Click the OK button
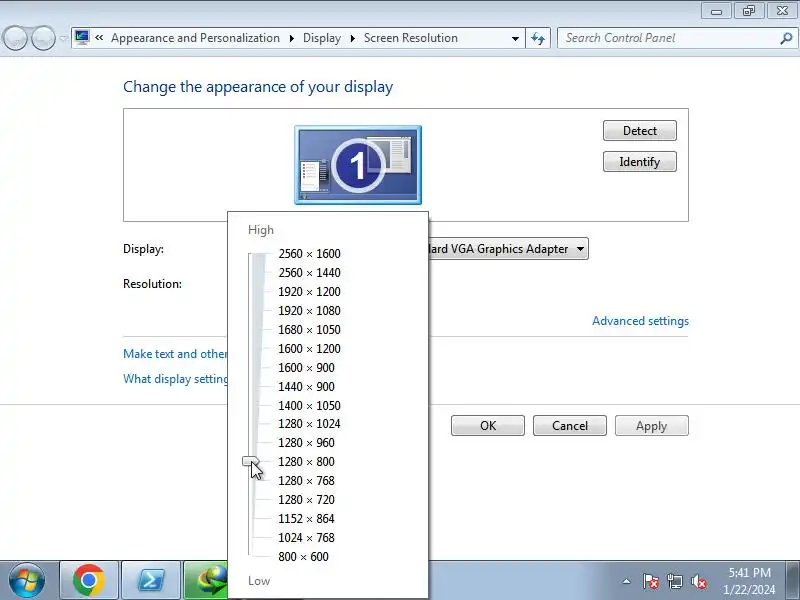This screenshot has height=600, width=800. tap(488, 426)
